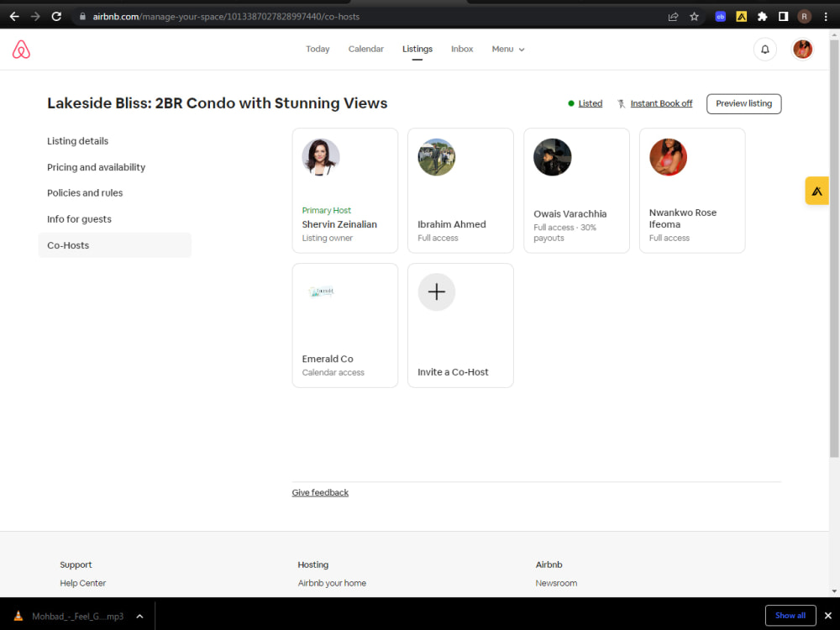The height and width of the screenshot is (630, 840).
Task: Click Owais Varachhia name text
Action: pos(570,213)
